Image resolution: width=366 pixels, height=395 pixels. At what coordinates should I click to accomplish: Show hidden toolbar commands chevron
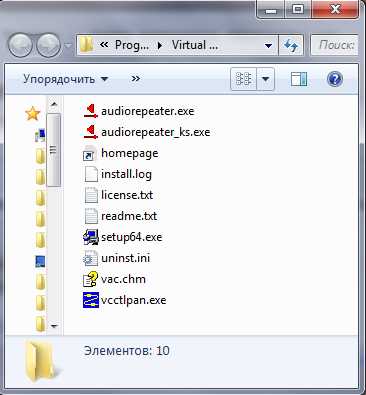(x=135, y=79)
